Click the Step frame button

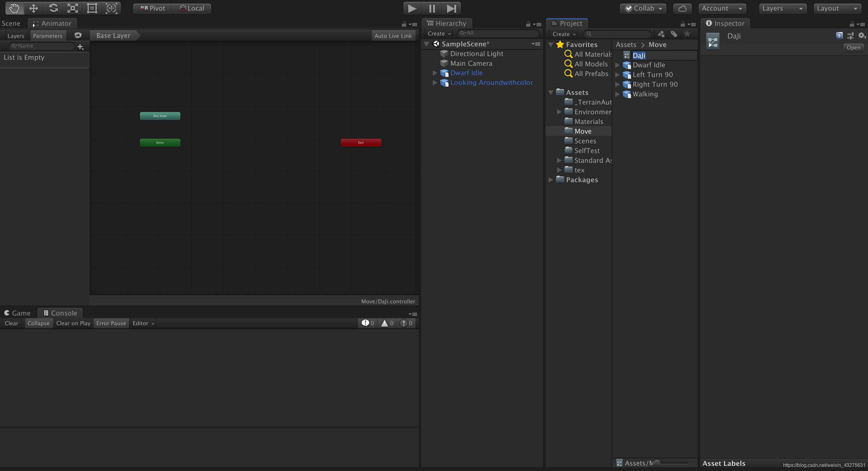click(451, 8)
